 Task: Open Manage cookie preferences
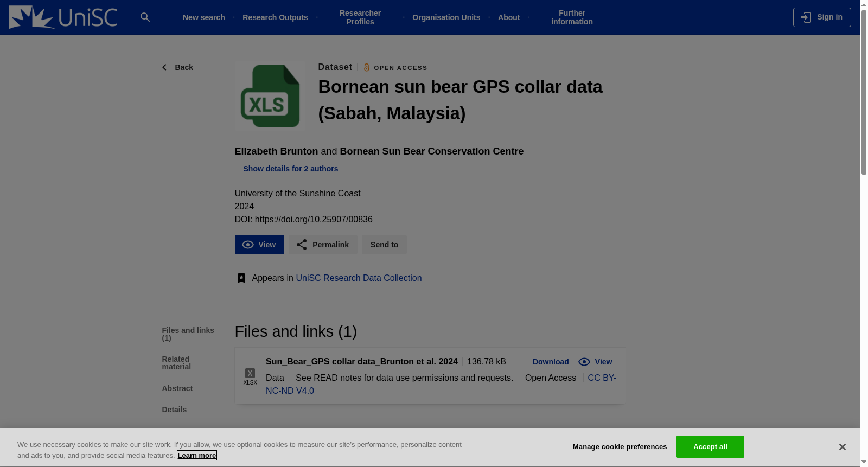[620, 447]
